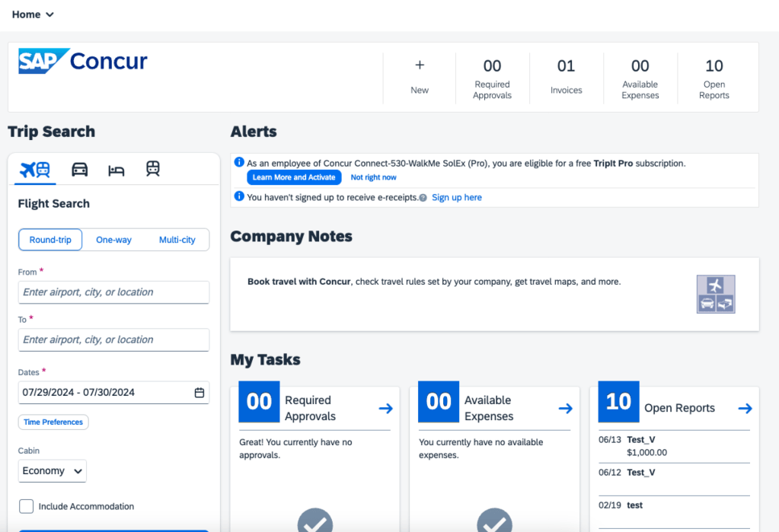
Task: Click the e-receipts help question icon
Action: 423,198
